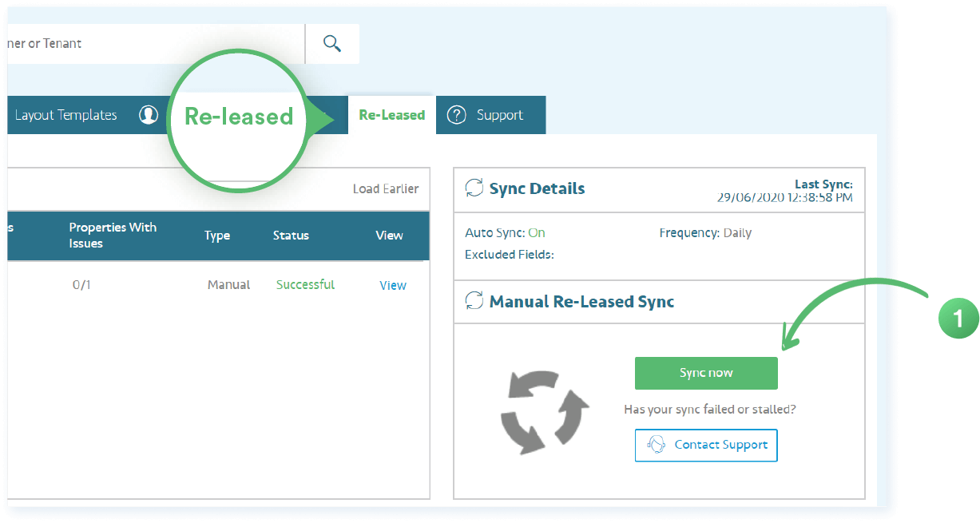Click the View column header
Image resolution: width=980 pixels, height=523 pixels.
pyautogui.click(x=390, y=236)
